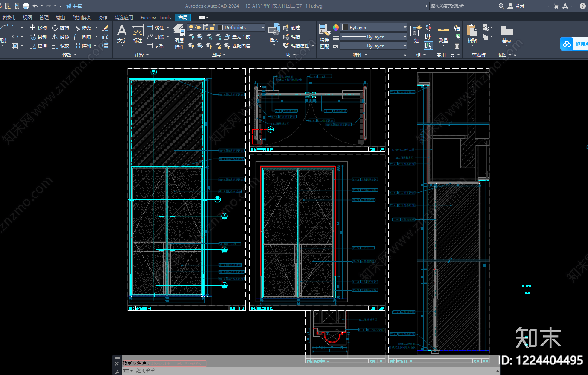The height and width of the screenshot is (375, 588).
Task: Click the Text (文字) tool
Action: click(x=122, y=34)
